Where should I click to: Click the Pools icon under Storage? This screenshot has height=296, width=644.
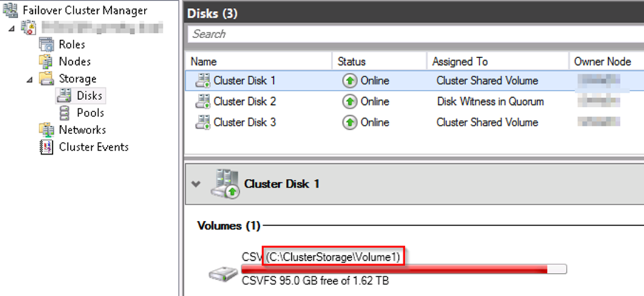[x=64, y=112]
